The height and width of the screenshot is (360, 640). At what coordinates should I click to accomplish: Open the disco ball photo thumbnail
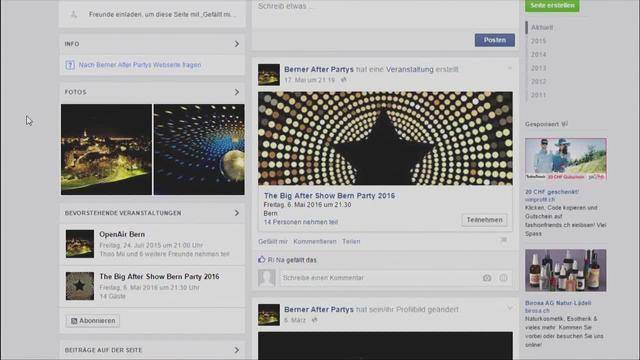199,149
